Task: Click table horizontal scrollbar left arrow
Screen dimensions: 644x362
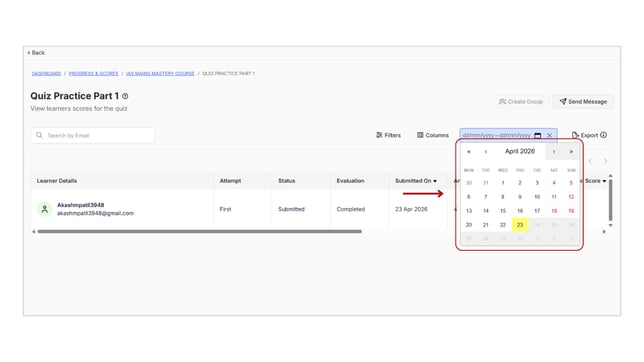Action: click(34, 232)
